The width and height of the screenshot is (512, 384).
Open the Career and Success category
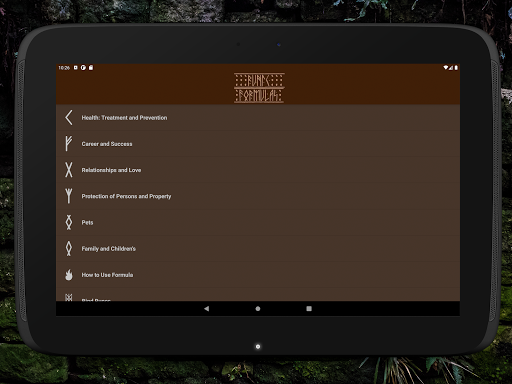258,144
